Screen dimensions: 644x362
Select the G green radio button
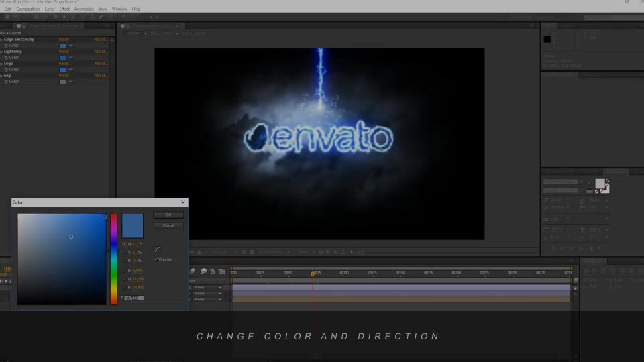click(x=125, y=279)
